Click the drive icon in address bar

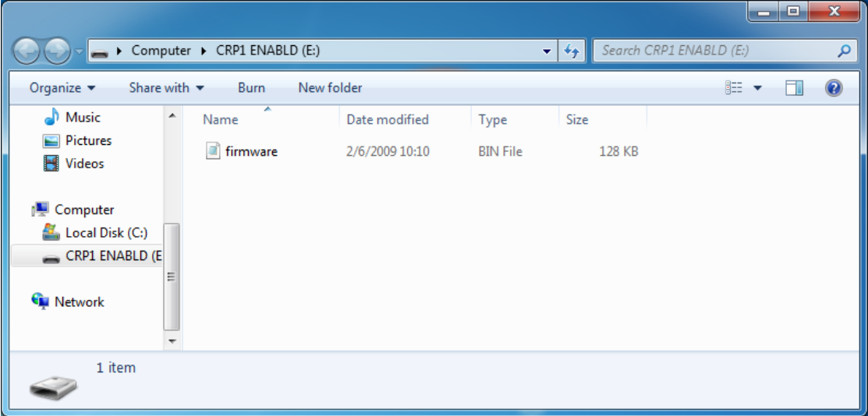[x=100, y=51]
